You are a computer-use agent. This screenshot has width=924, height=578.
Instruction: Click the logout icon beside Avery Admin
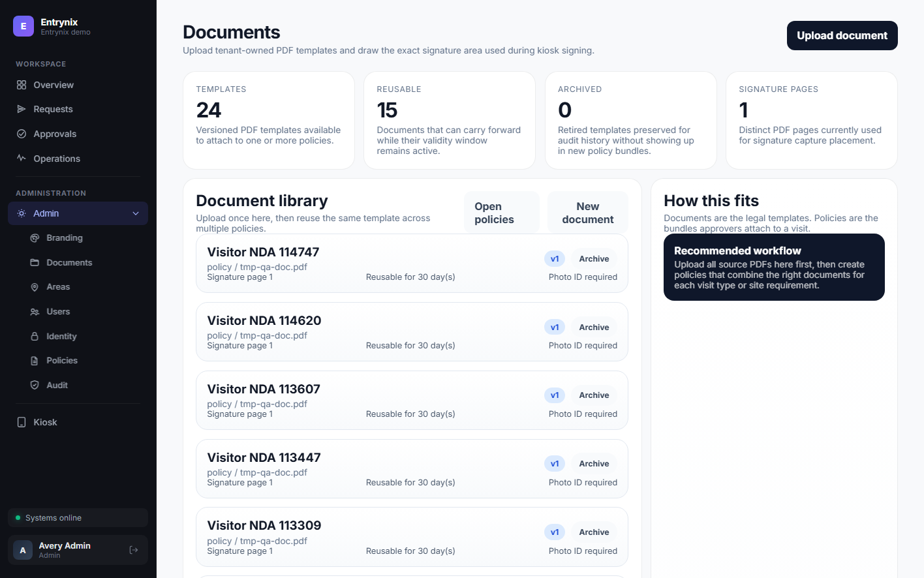click(x=134, y=550)
